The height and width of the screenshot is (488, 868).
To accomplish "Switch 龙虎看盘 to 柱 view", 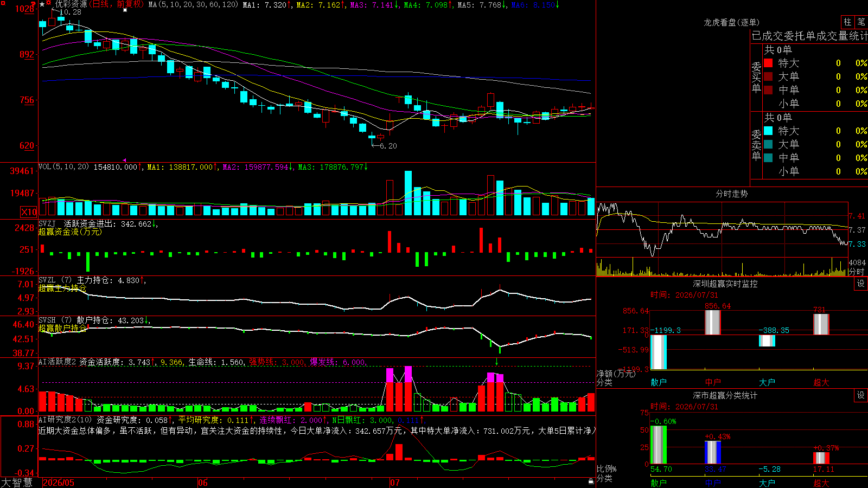I will (x=847, y=22).
